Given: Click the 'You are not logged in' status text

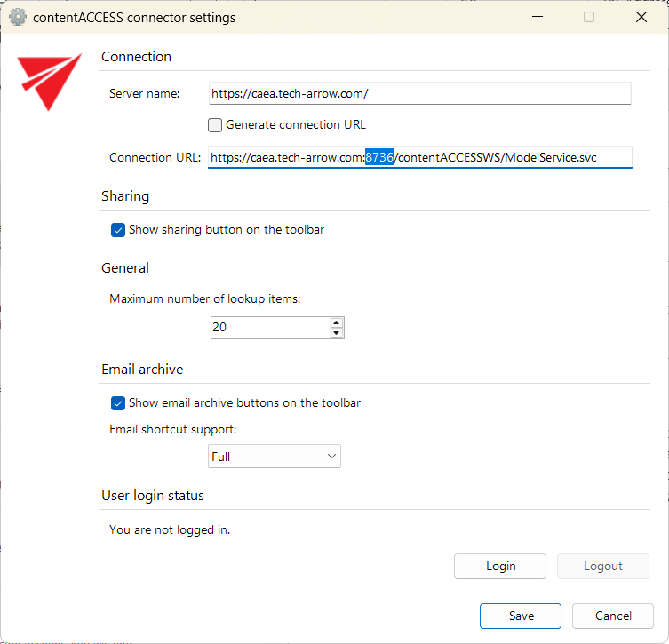Looking at the screenshot, I should coord(170,529).
